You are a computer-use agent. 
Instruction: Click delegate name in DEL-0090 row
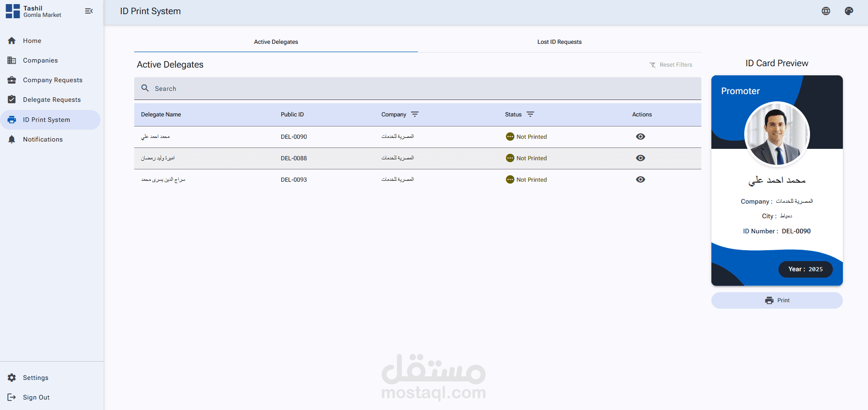click(x=155, y=137)
